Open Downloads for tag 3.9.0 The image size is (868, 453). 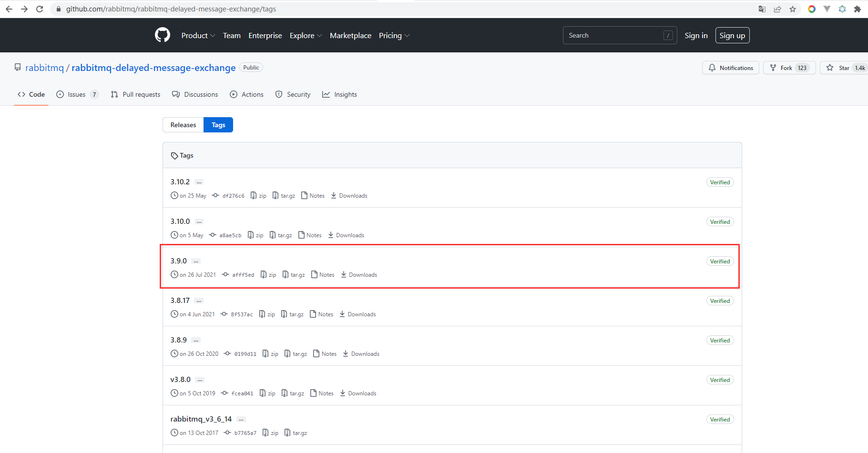click(359, 275)
